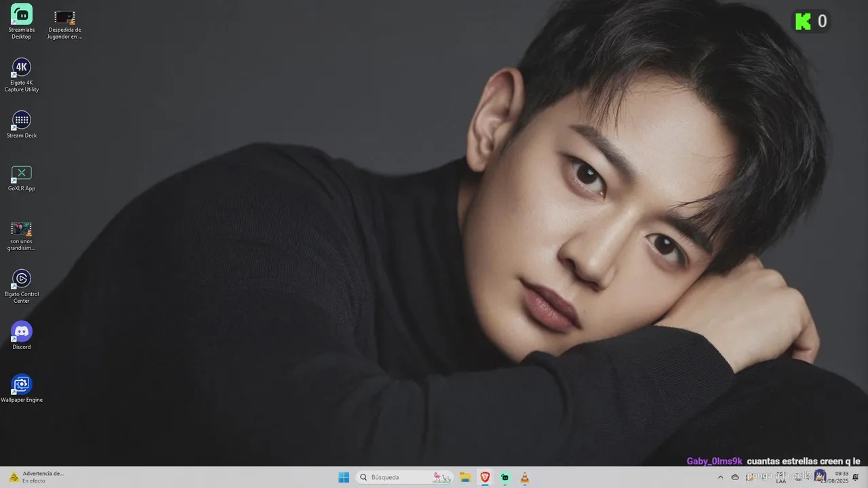Launch Discord from the desktop
The height and width of the screenshot is (488, 868).
22,335
